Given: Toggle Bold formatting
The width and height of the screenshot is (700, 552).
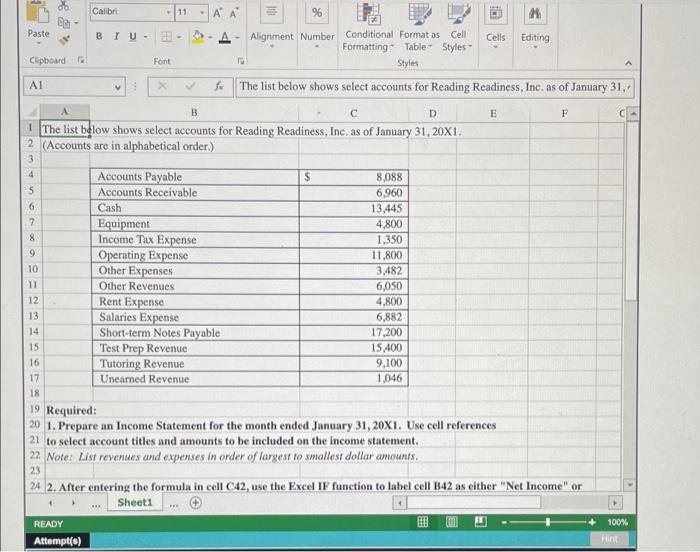Looking at the screenshot, I should 99,36.
